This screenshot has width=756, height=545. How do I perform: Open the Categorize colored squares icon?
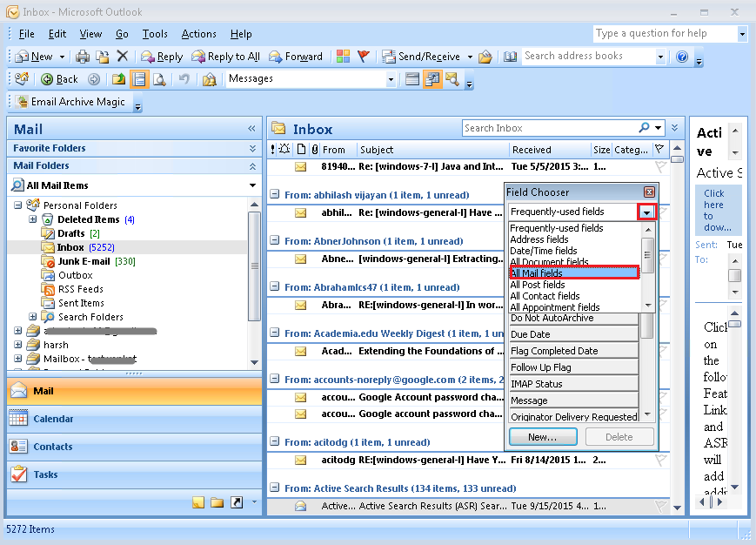pos(343,57)
